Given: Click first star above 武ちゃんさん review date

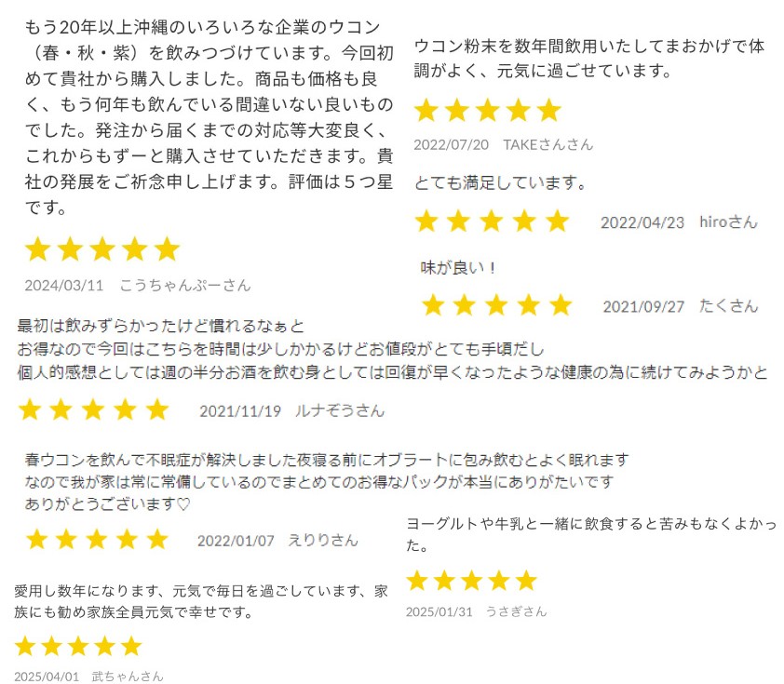Looking at the screenshot, I should click(x=25, y=646).
